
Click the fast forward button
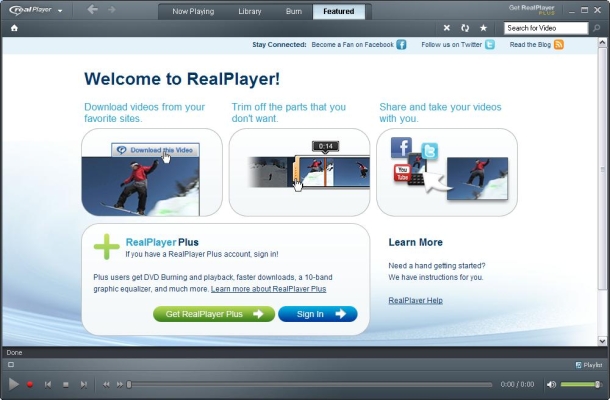click(x=119, y=384)
